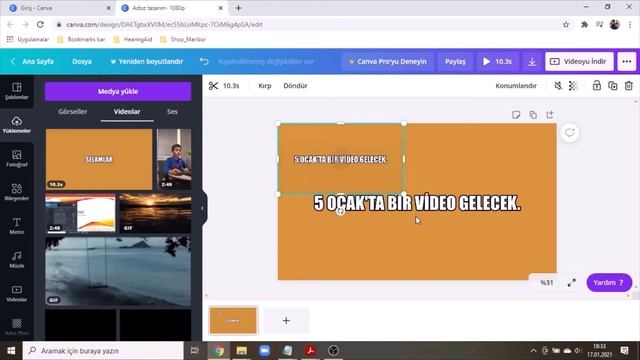Select the small video element on canvas
Image resolution: width=640 pixels, height=360 pixels.
pyautogui.click(x=340, y=159)
